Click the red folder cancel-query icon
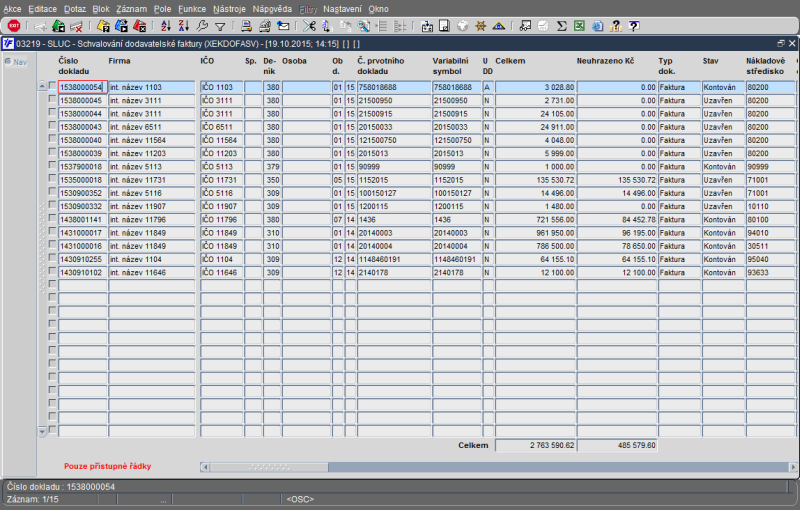800x510 pixels. click(139, 26)
